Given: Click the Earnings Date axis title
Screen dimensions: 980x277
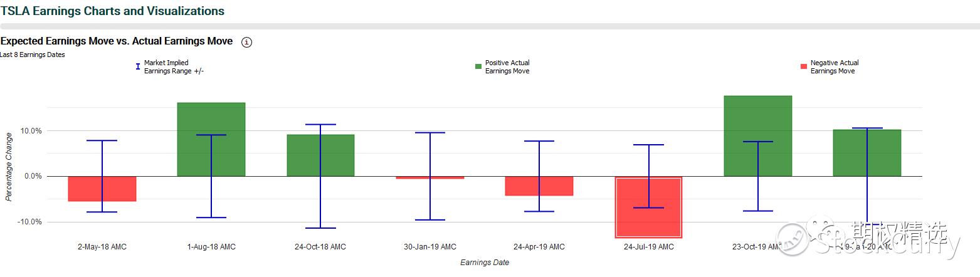Looking at the screenshot, I should pos(485,263).
